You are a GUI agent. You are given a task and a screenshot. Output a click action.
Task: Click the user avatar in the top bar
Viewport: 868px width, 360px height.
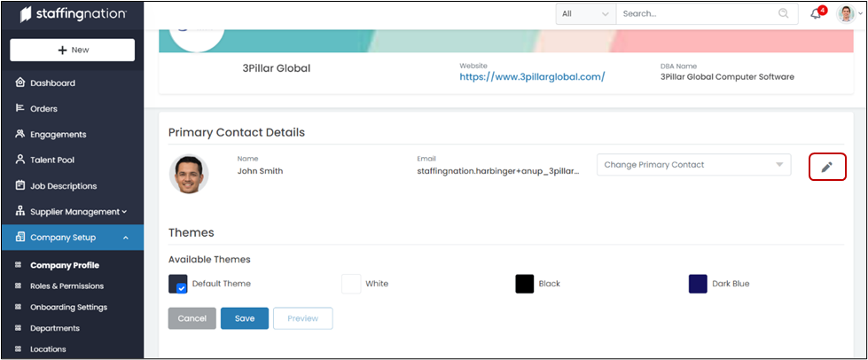pyautogui.click(x=847, y=14)
